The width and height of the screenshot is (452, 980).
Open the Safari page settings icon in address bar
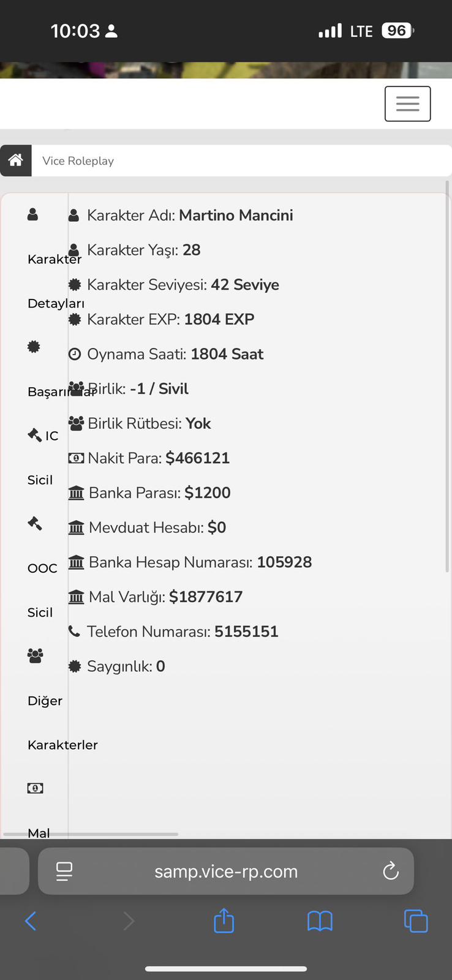click(64, 871)
